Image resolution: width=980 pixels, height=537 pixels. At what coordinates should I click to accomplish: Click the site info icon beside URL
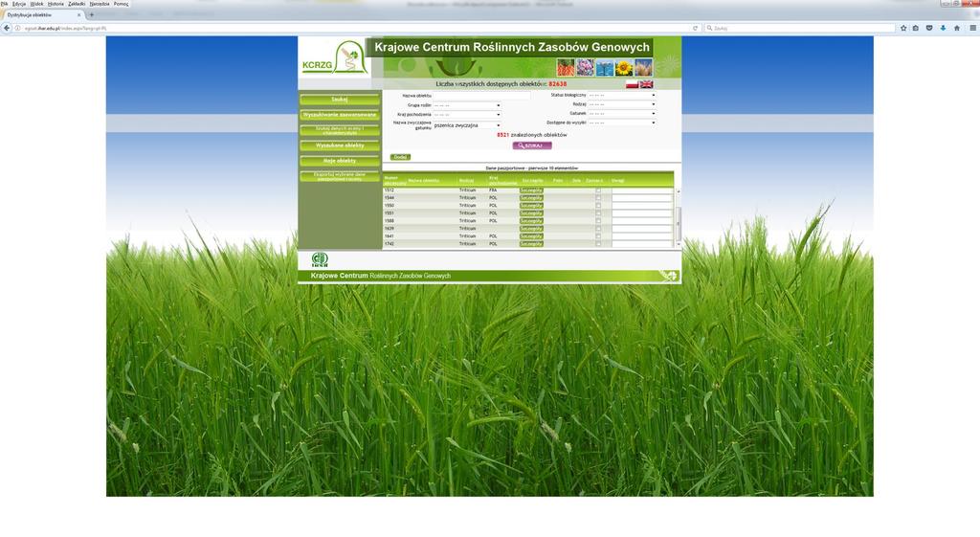[x=17, y=28]
